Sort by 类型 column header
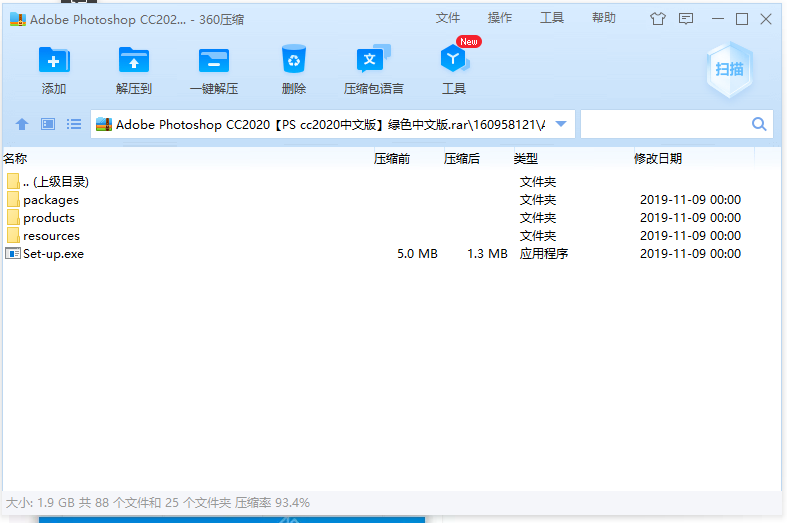 526,159
